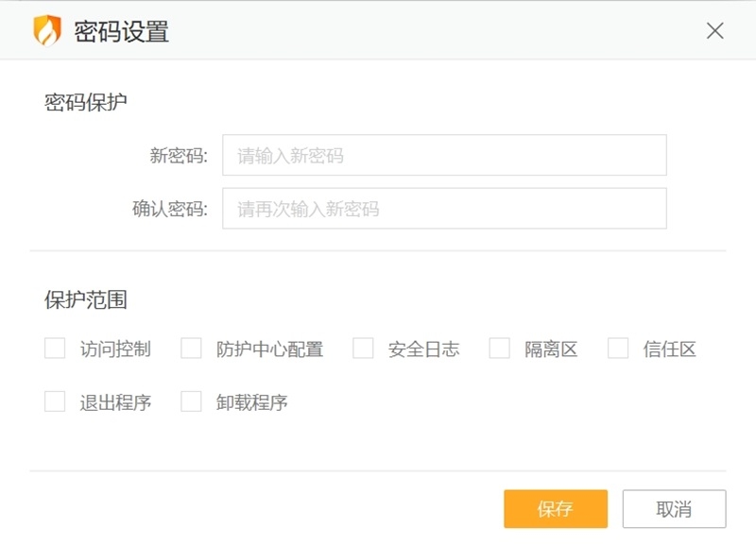The height and width of the screenshot is (545, 756).
Task: Click the 新密码 label text
Action: [176, 156]
